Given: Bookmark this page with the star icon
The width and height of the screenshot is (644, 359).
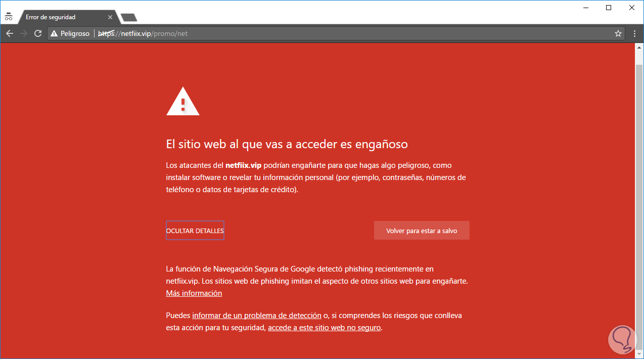Looking at the screenshot, I should coord(618,33).
